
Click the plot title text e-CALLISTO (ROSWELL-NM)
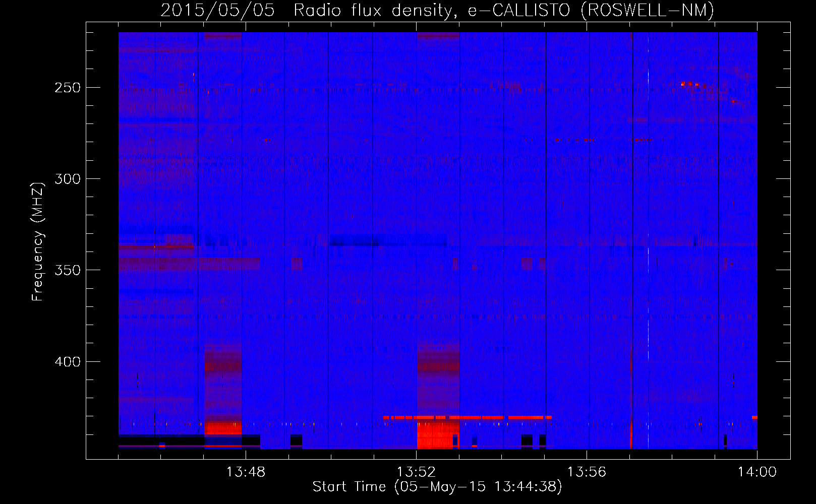click(591, 11)
